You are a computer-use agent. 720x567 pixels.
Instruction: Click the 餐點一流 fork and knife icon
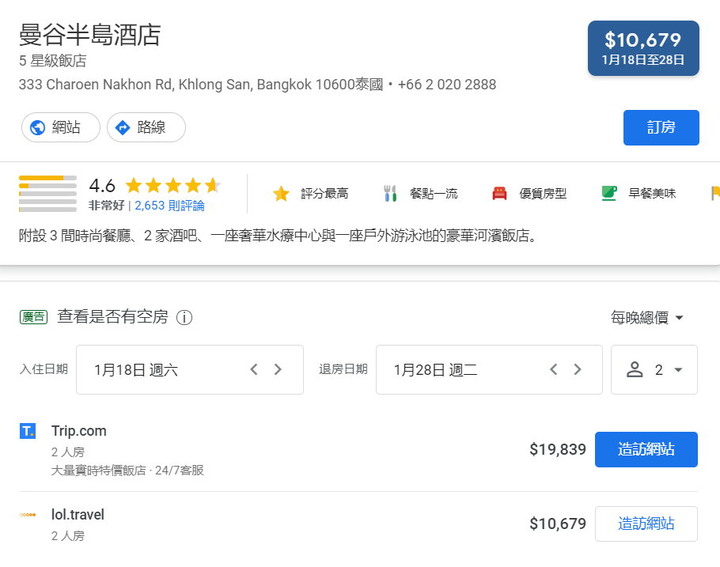tap(390, 194)
